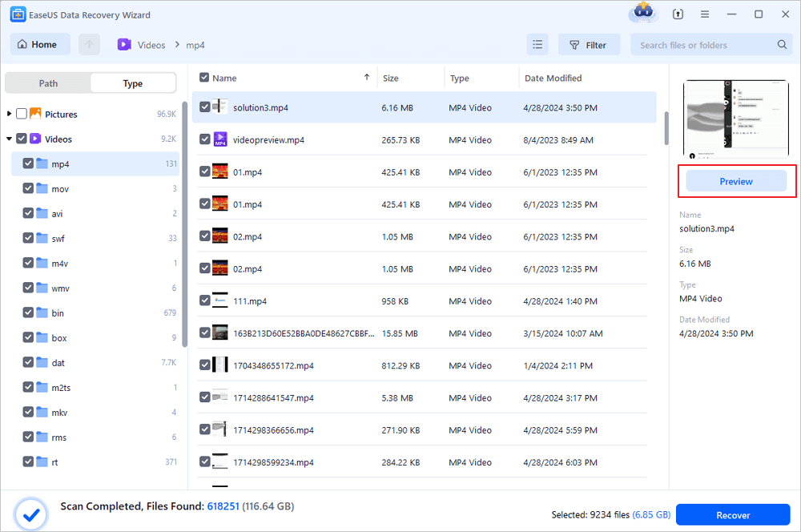Click the file list vertical scrollbar
This screenshot has width=801, height=532.
(666, 128)
